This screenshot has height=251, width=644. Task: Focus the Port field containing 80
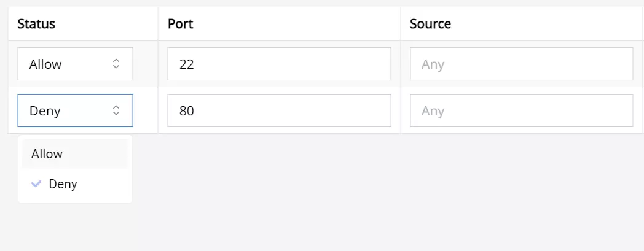tap(279, 110)
